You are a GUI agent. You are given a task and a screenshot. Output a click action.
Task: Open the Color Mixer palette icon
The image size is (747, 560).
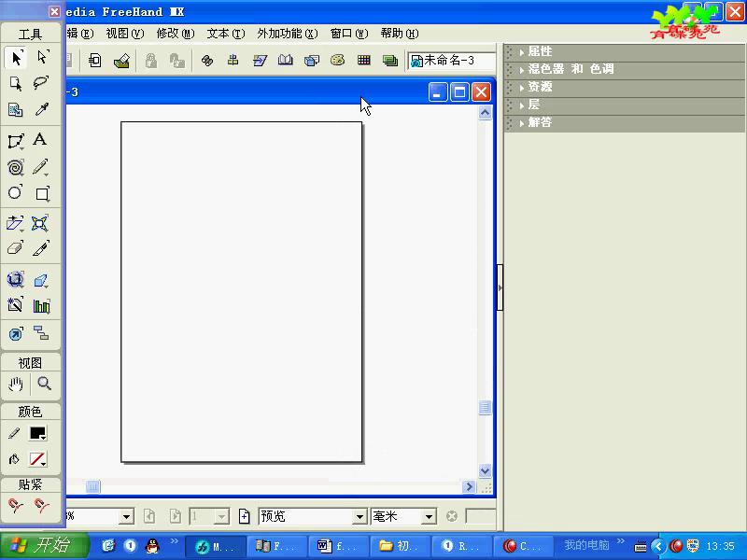point(338,61)
